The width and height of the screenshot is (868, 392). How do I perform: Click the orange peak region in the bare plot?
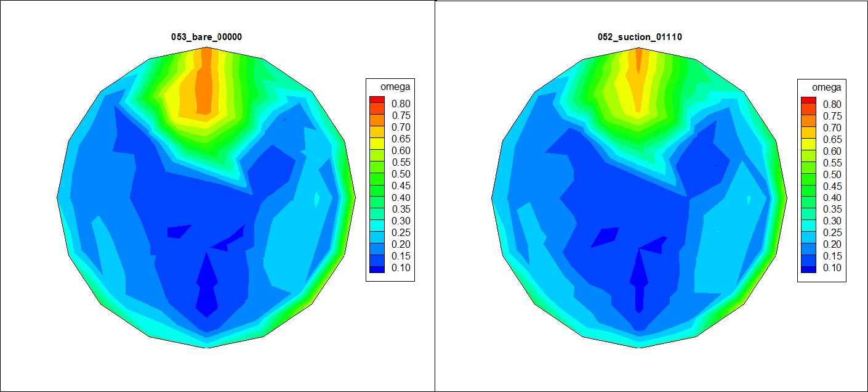pyautogui.click(x=204, y=86)
